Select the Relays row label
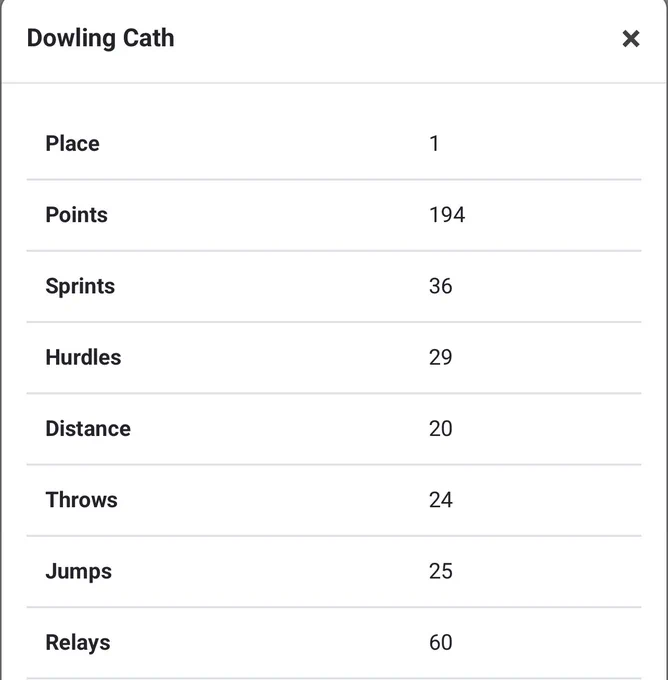668x680 pixels. (78, 643)
